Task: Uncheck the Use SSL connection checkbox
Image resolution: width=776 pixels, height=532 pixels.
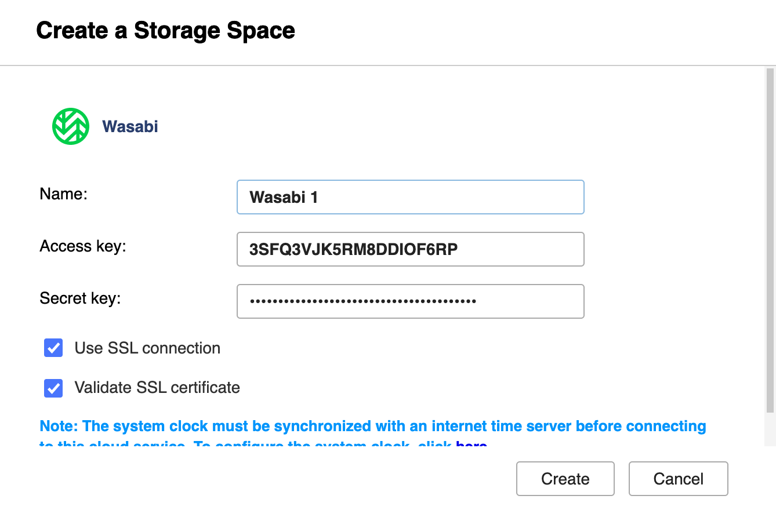Action: (x=53, y=348)
